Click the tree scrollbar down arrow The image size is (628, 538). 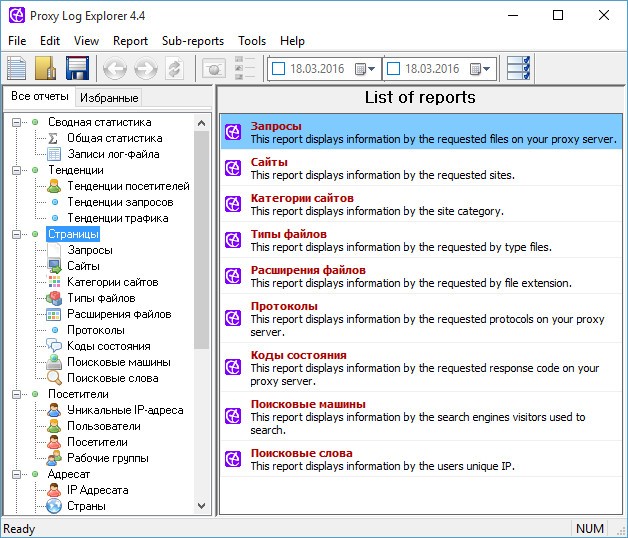coord(202,507)
